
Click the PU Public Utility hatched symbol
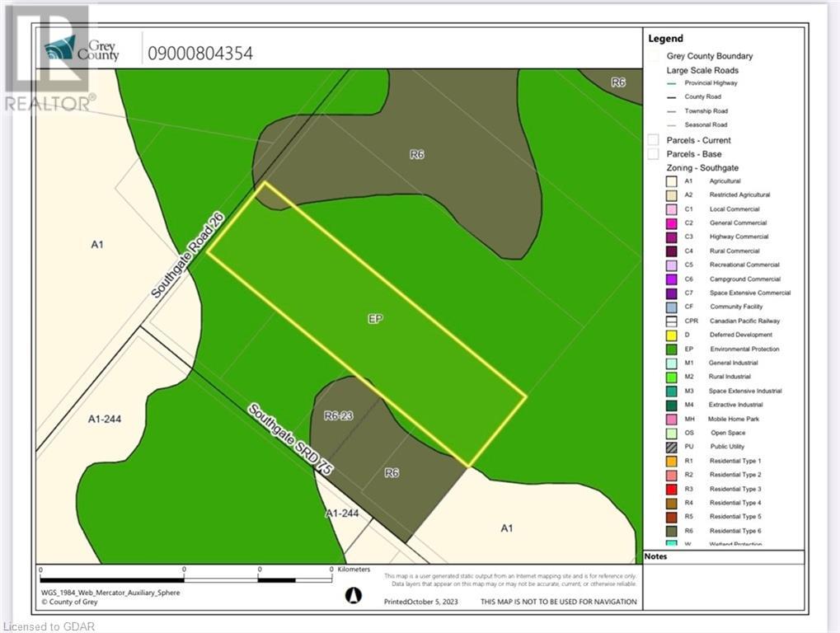pyautogui.click(x=671, y=447)
